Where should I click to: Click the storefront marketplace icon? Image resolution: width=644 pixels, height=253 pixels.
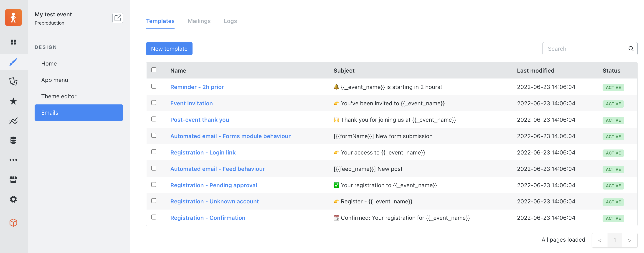click(13, 180)
